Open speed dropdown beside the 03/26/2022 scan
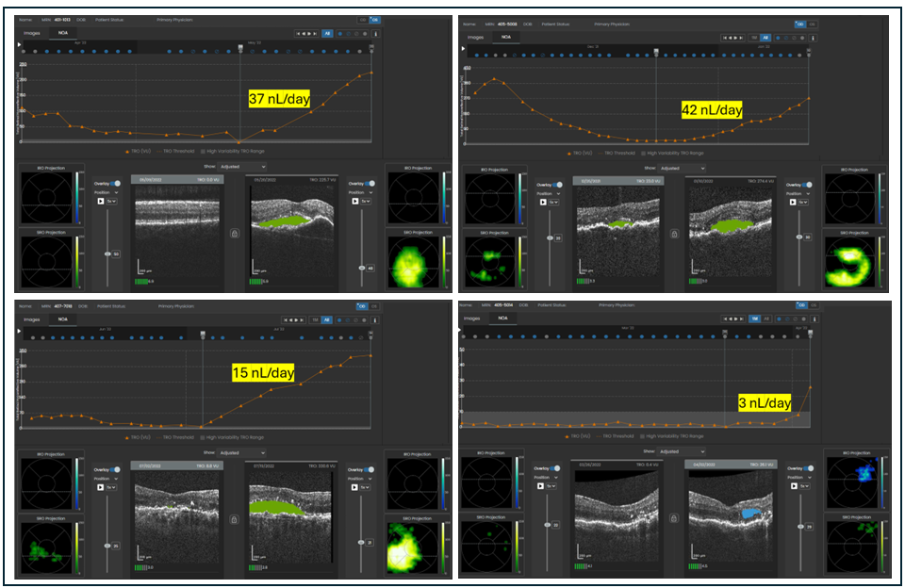The height and width of the screenshot is (588, 905). coord(551,486)
